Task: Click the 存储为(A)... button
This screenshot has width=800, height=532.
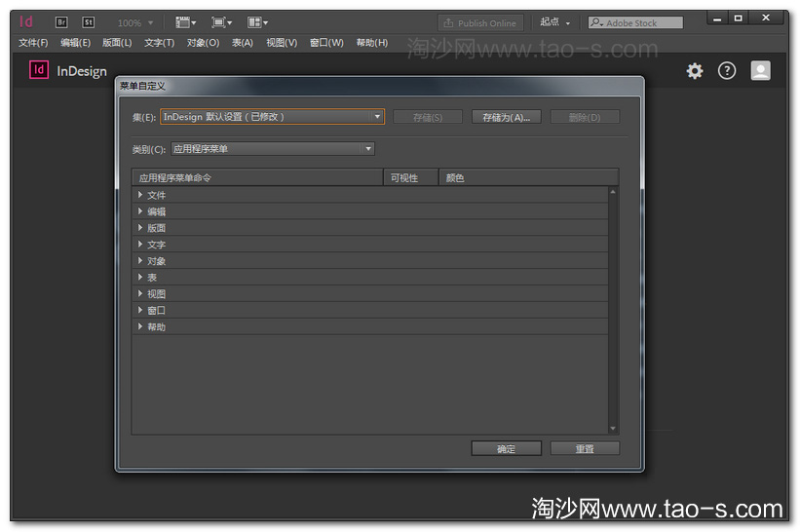Action: click(506, 117)
